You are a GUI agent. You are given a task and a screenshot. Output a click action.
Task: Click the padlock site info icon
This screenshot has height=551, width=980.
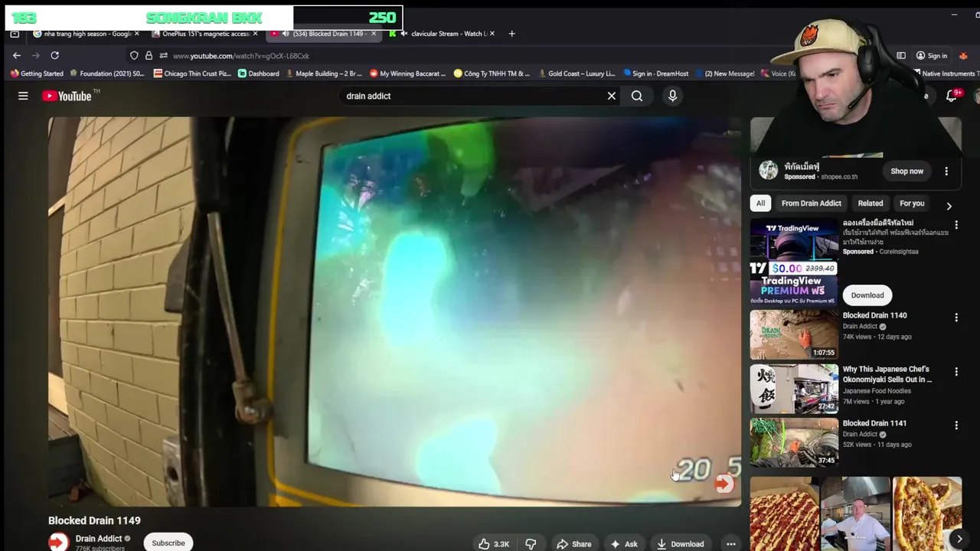point(149,55)
